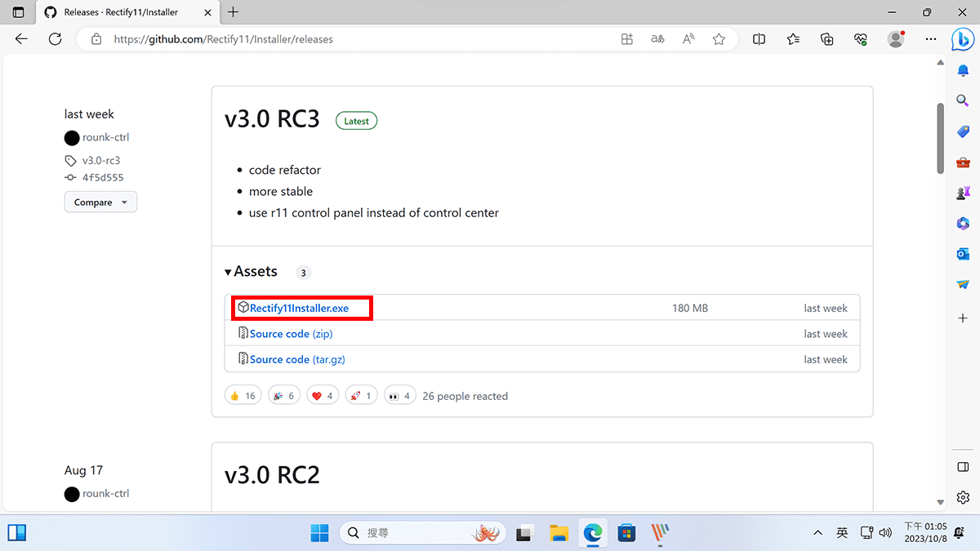
Task: Click the Read aloud icon
Action: [x=688, y=39]
